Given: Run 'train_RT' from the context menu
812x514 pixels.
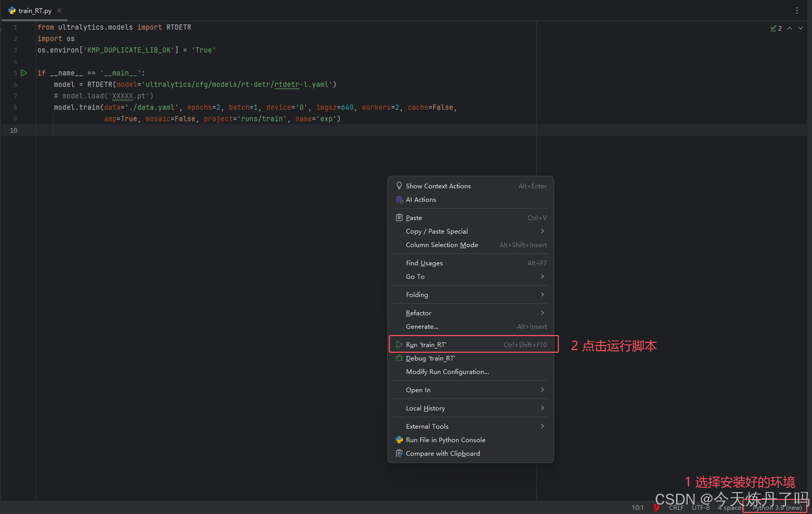Looking at the screenshot, I should (426, 344).
